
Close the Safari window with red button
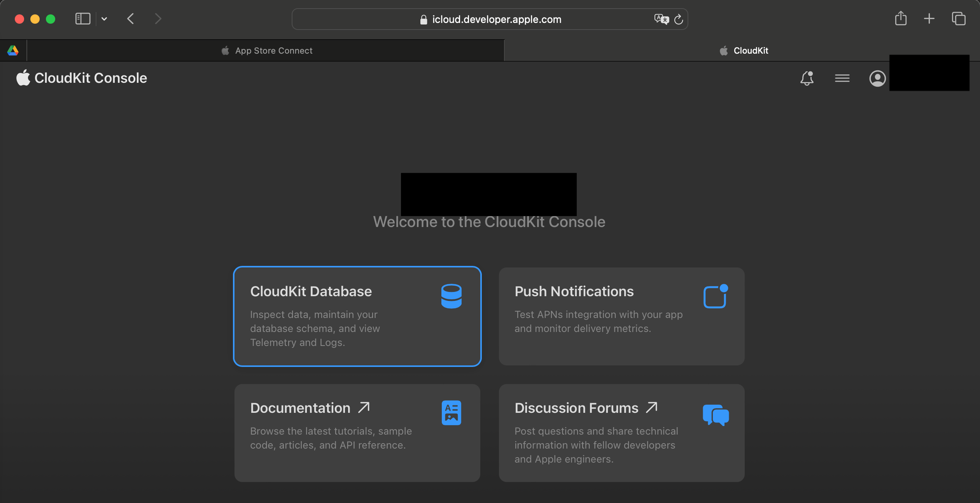[19, 19]
